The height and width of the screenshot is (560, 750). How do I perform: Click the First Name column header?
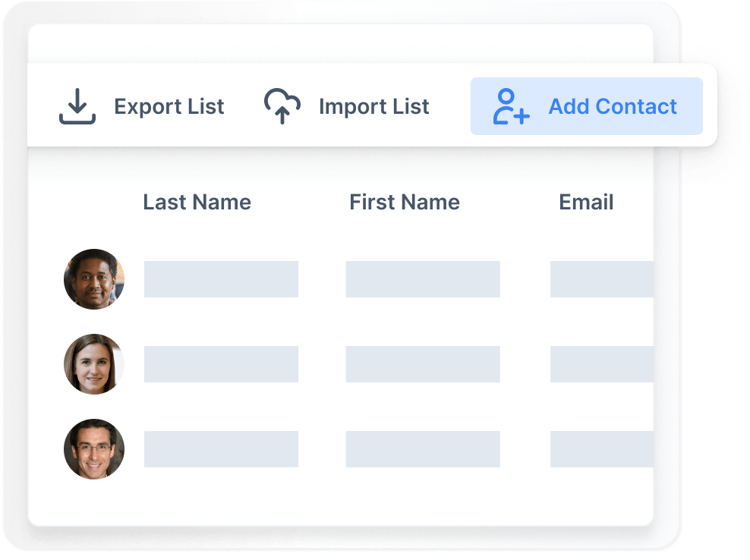pos(404,202)
